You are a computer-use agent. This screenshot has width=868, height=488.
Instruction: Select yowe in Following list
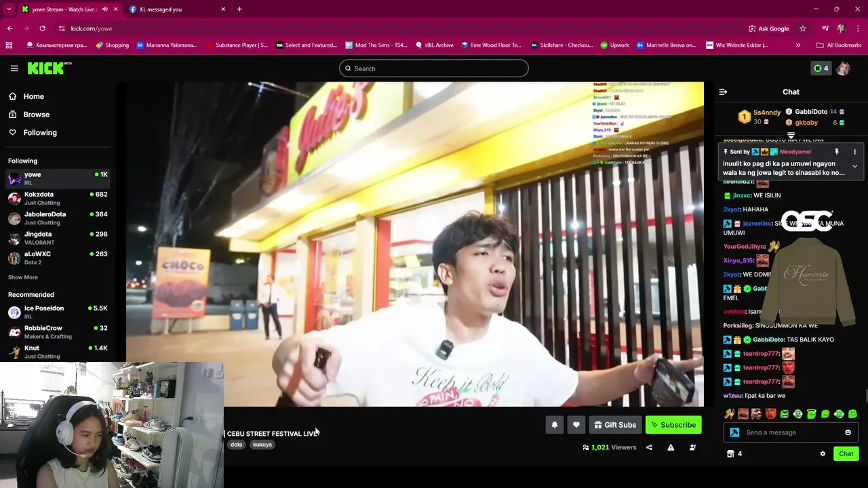tap(58, 178)
